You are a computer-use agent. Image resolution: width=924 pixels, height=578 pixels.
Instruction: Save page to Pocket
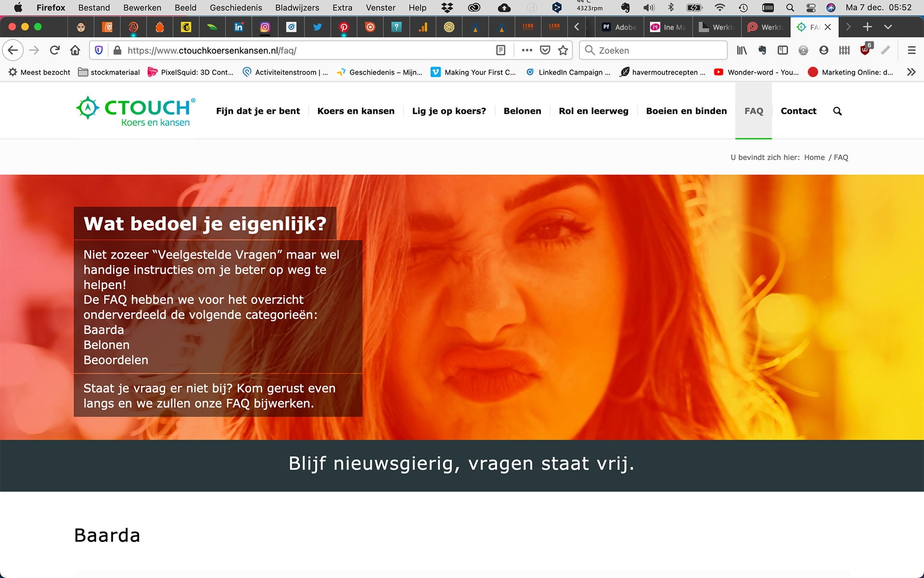[545, 50]
